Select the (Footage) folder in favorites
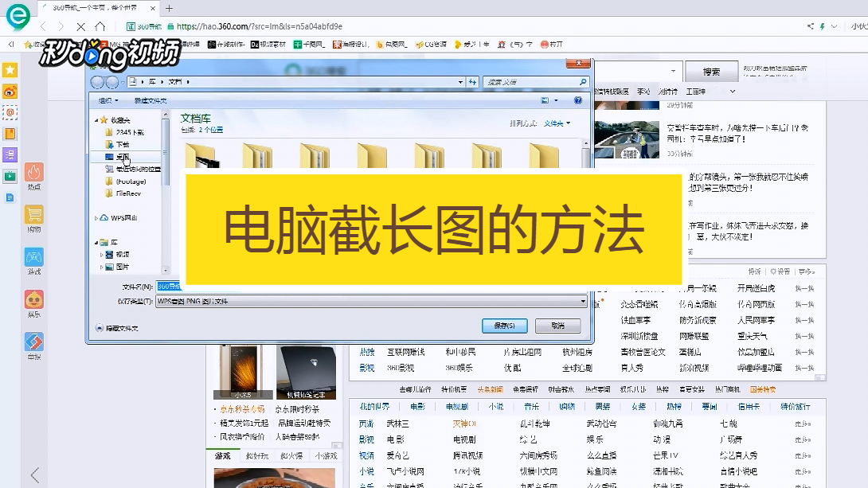Image resolution: width=868 pixels, height=488 pixels. click(x=126, y=182)
